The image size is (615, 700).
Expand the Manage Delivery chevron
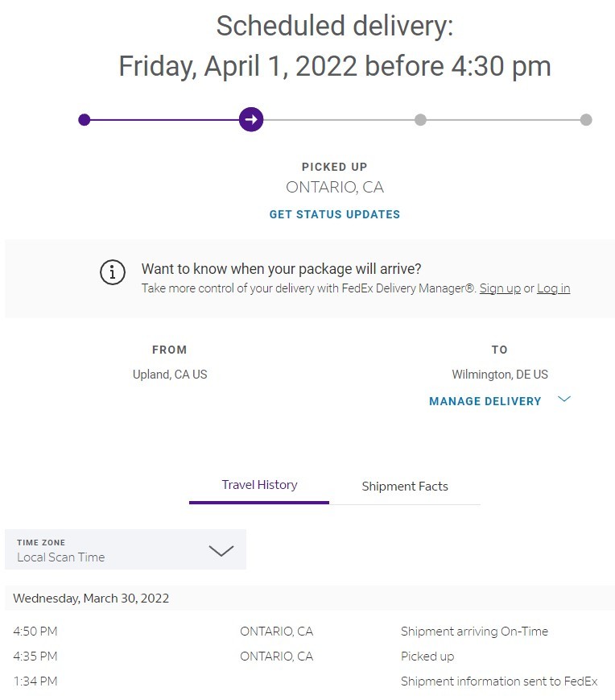click(564, 399)
